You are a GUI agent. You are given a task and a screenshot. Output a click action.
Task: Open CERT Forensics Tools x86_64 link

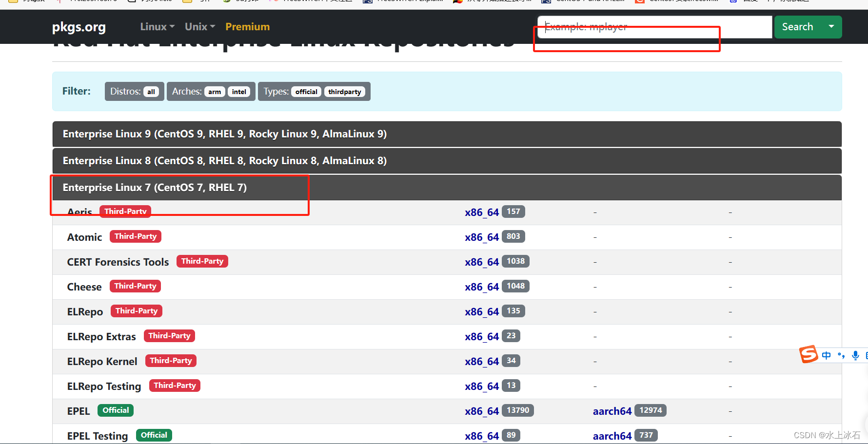tap(482, 262)
